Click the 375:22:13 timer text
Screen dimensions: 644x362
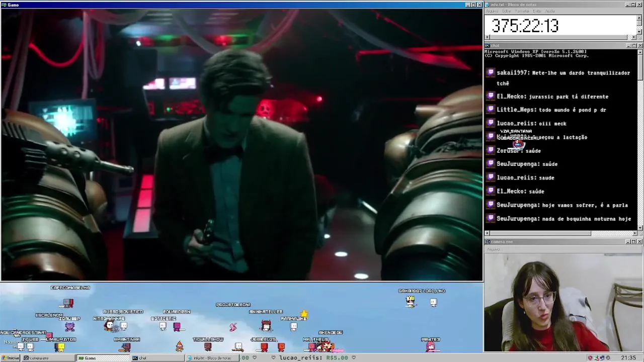525,26
